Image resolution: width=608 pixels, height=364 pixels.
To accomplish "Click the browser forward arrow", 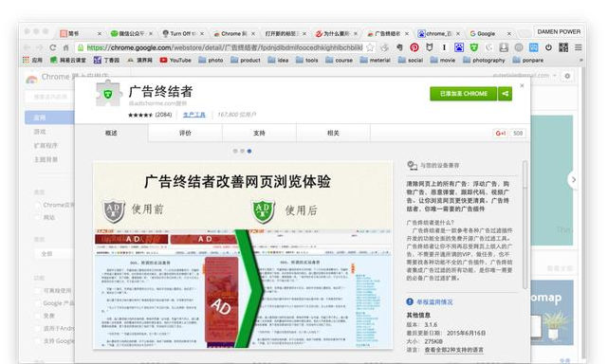I will pos(40,47).
